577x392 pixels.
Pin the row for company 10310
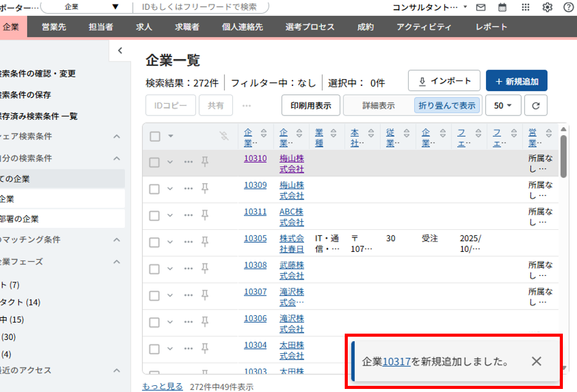click(205, 162)
